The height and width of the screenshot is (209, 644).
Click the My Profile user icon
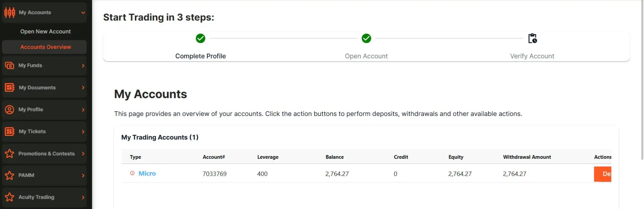click(10, 109)
